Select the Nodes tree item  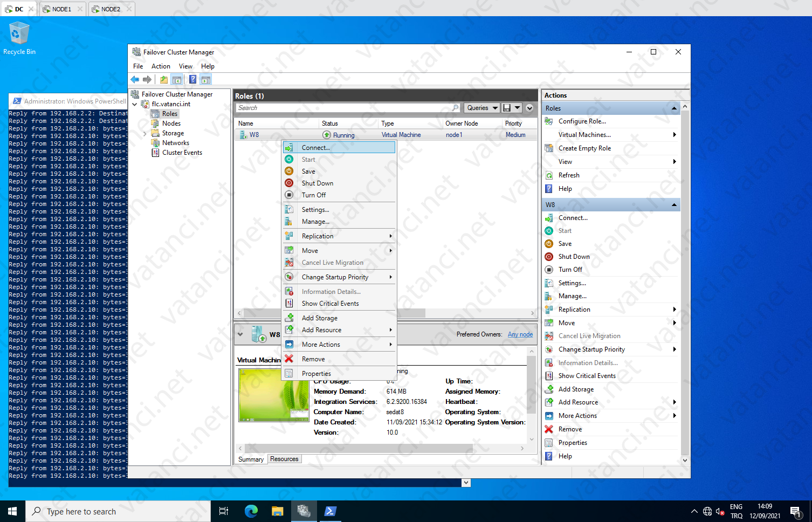click(x=171, y=123)
